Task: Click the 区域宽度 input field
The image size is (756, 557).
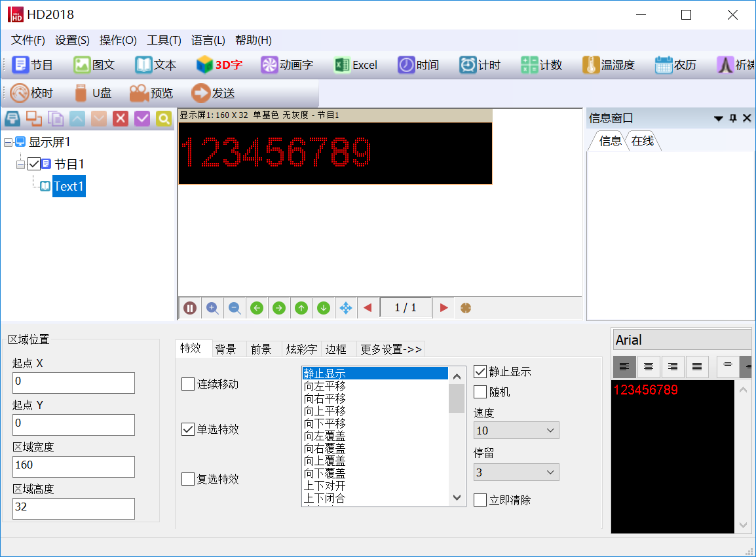Action: [73, 467]
